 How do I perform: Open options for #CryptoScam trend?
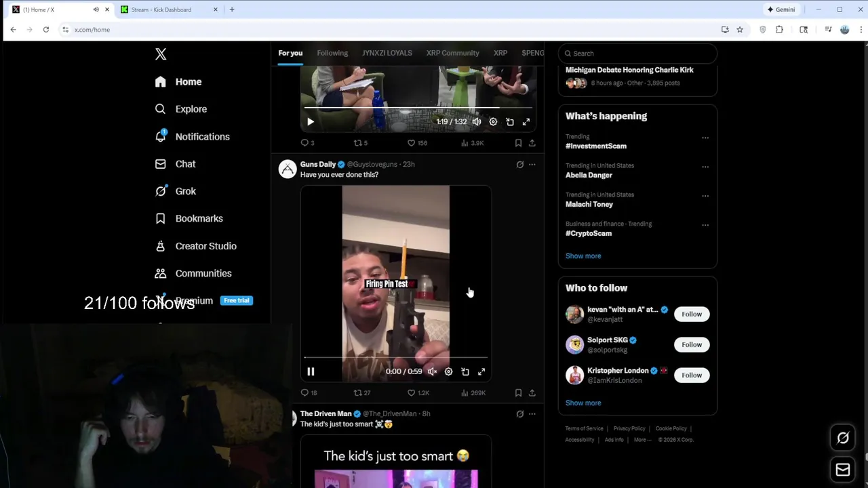click(x=705, y=225)
